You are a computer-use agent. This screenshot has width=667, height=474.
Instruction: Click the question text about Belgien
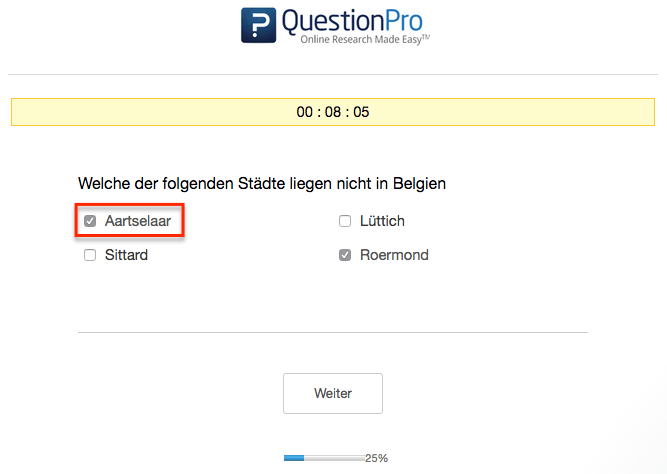coord(262,184)
